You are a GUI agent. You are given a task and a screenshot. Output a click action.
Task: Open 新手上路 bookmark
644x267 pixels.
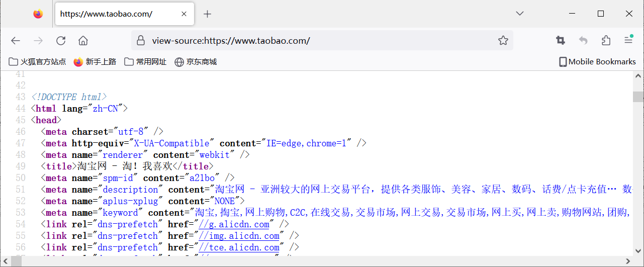[95, 62]
